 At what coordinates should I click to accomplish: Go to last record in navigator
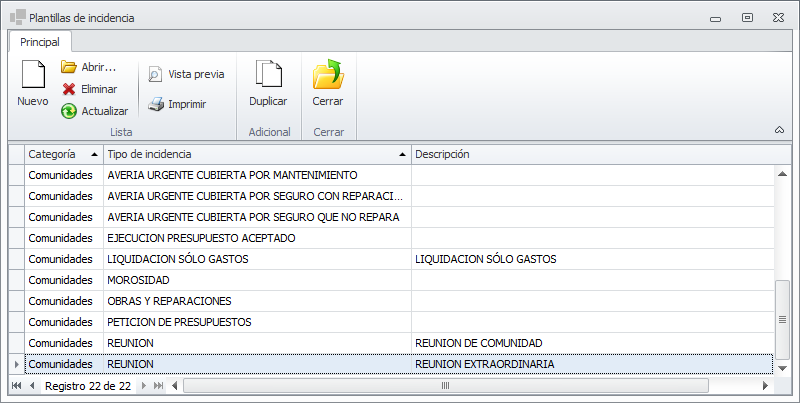coord(159,386)
